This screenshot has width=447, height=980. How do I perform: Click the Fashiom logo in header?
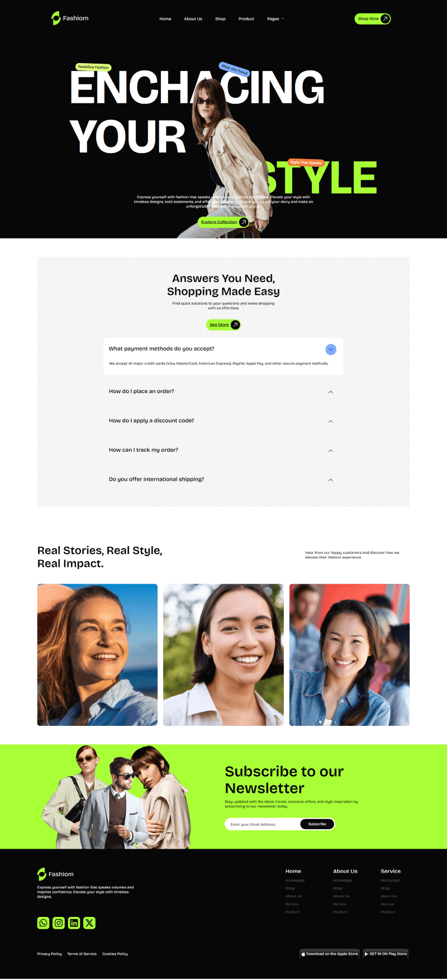click(x=70, y=18)
